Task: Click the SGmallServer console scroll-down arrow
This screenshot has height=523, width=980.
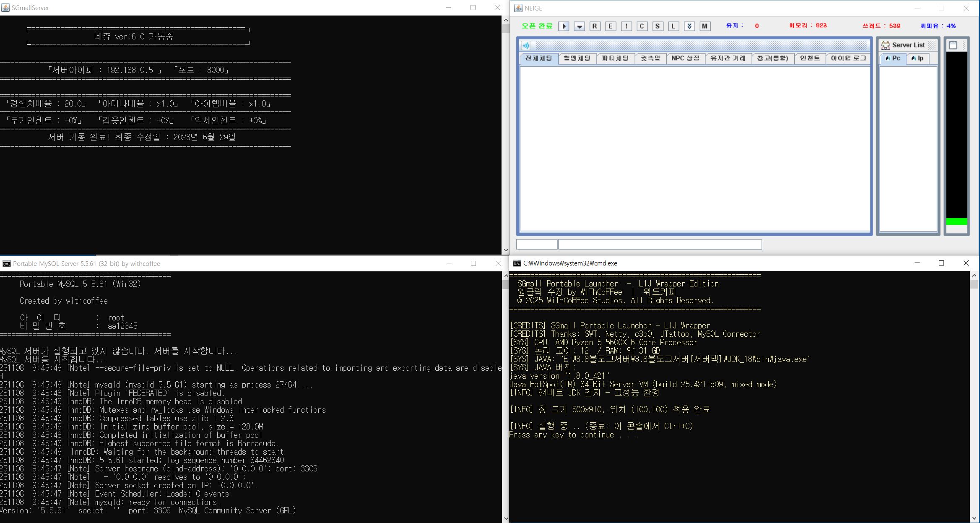Action: (506, 250)
